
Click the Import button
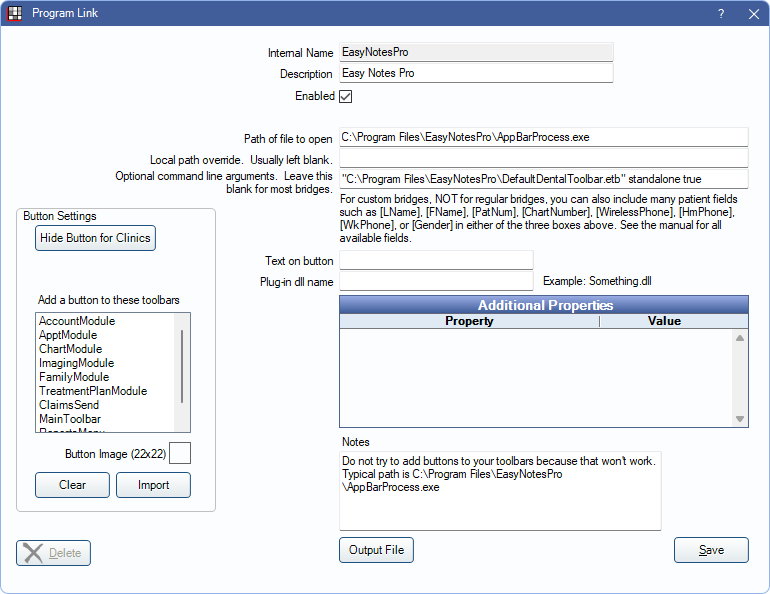coord(153,485)
